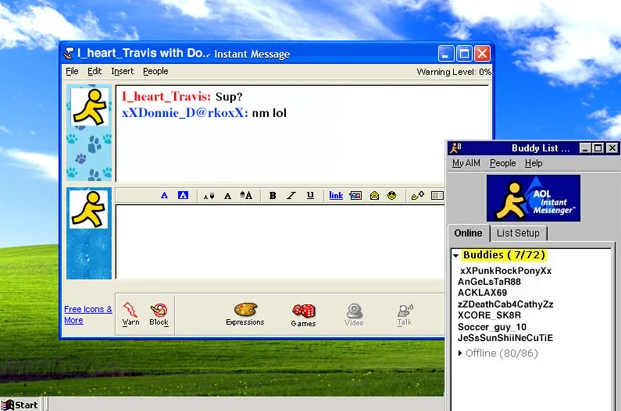This screenshot has width=621, height=411.
Task: Click the Warn button icon
Action: point(131,310)
